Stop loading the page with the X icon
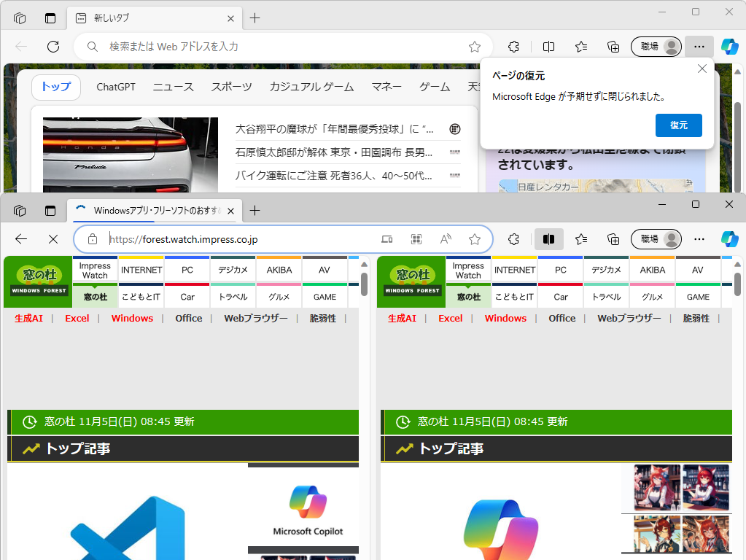The width and height of the screenshot is (746, 560). pos(52,239)
